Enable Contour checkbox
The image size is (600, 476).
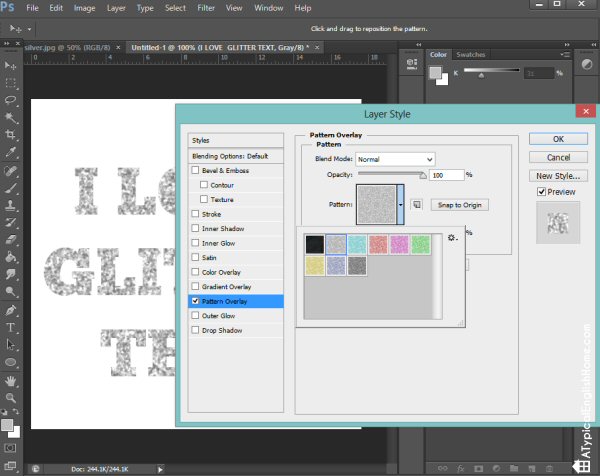[204, 185]
